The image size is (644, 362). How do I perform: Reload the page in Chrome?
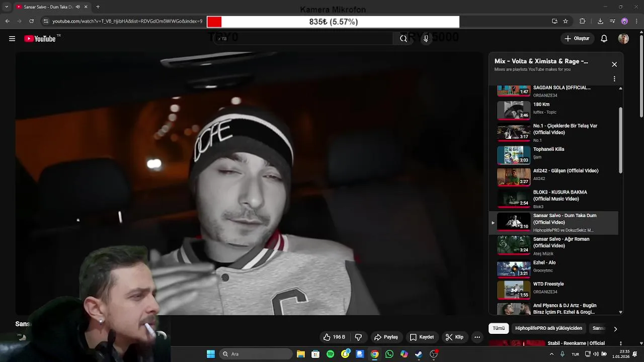click(31, 21)
